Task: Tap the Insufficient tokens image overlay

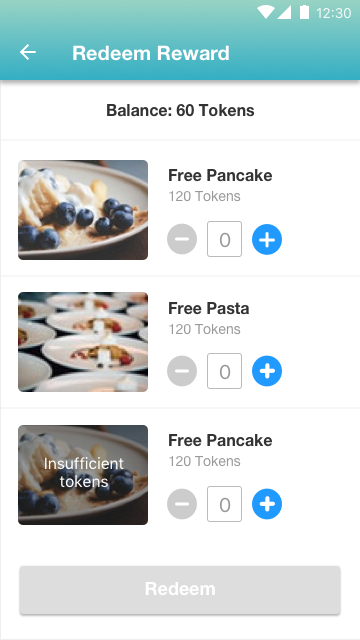Action: 83,475
